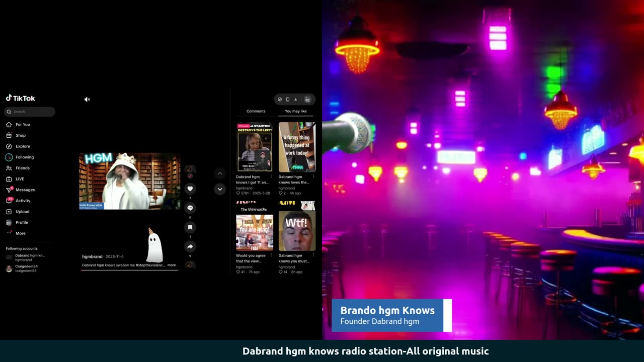Image resolution: width=644 pixels, height=362 pixels.
Task: Open the pinned 'Destroys the Left' thumbnail
Action: pos(255,147)
